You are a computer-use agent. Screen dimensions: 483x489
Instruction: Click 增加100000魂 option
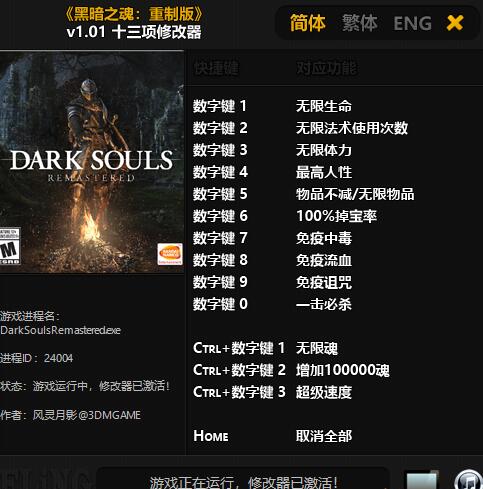[343, 370]
